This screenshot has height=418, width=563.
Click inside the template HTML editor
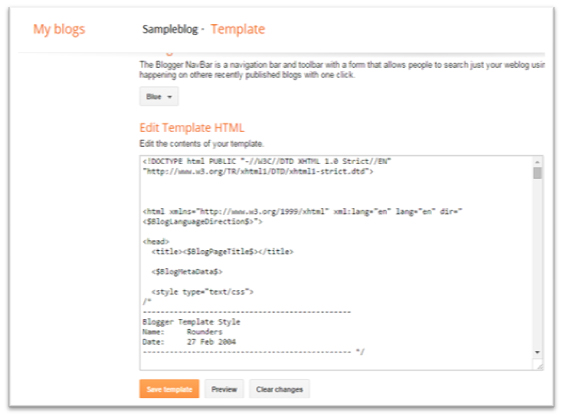coord(337,263)
